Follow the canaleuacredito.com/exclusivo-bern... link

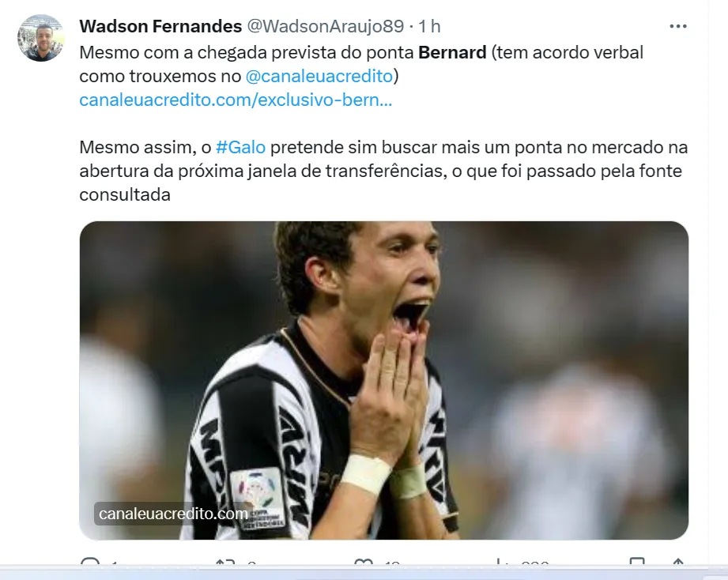(x=236, y=100)
